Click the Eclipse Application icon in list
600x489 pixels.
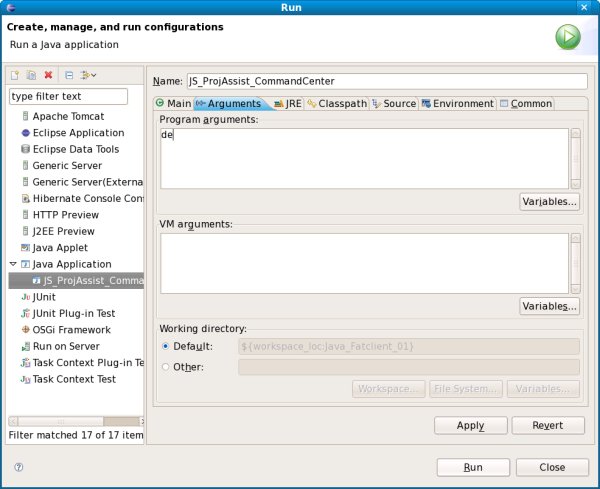[x=25, y=133]
